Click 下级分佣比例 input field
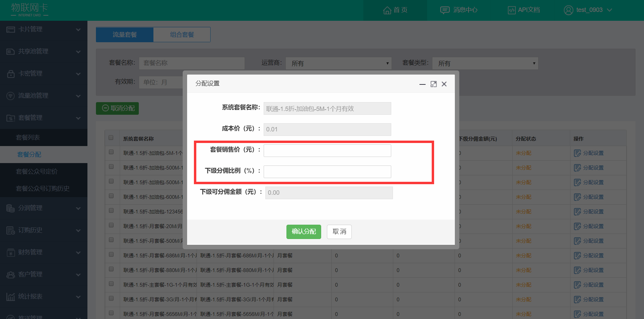The image size is (644, 319). click(x=327, y=172)
